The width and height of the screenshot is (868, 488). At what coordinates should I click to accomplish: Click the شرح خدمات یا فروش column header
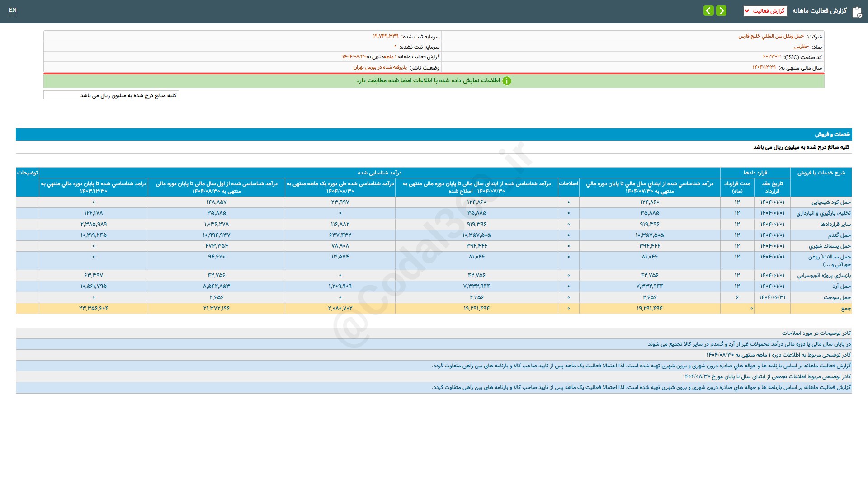[x=821, y=173]
